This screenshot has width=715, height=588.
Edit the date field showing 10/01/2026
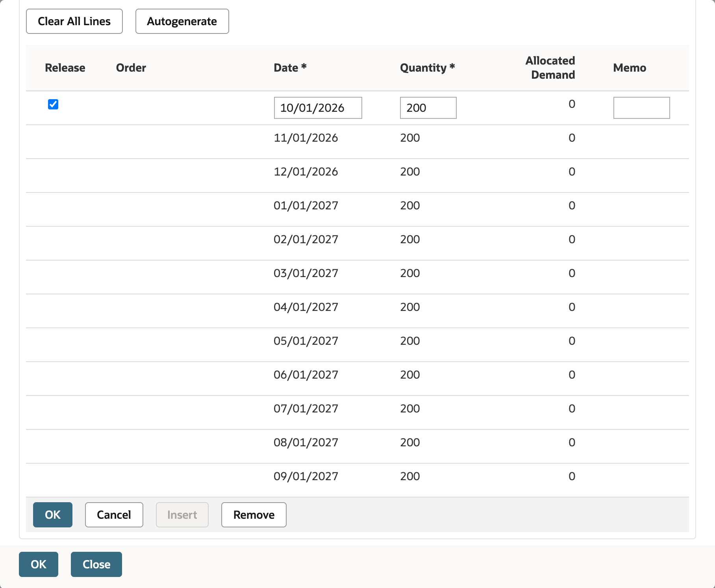coord(318,108)
